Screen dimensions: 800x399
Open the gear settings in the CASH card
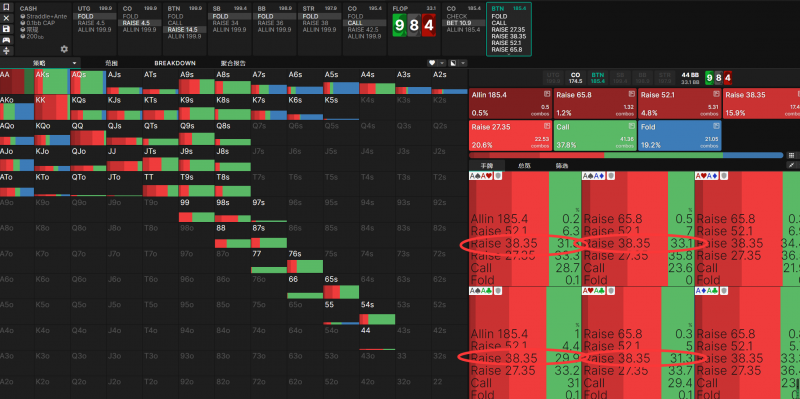(64, 49)
